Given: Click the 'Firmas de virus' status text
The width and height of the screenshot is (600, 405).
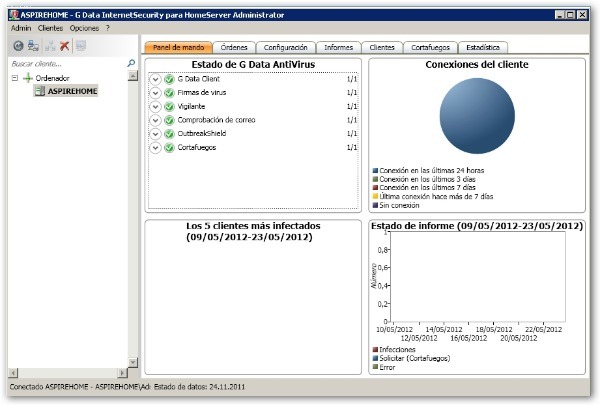Looking at the screenshot, I should pos(202,93).
